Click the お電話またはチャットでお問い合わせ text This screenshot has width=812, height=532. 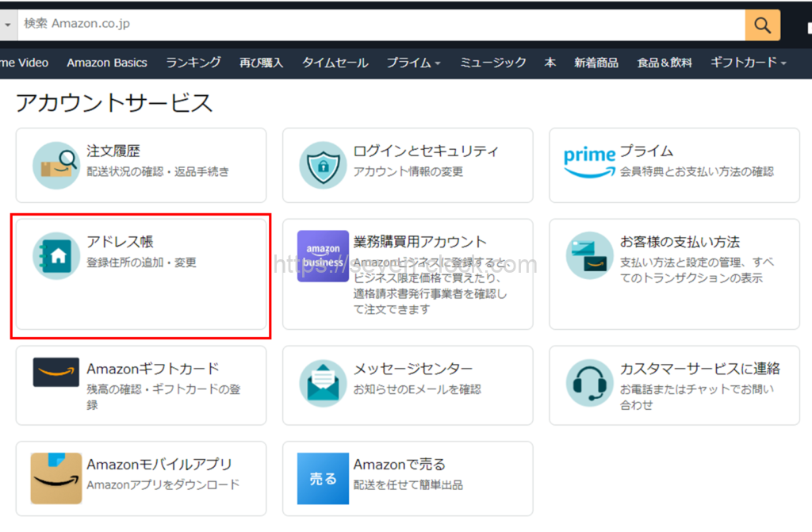tap(697, 396)
